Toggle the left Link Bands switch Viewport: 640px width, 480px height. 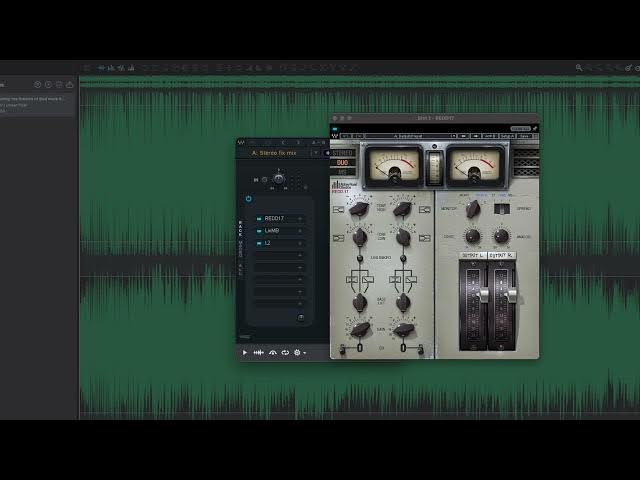(360, 258)
